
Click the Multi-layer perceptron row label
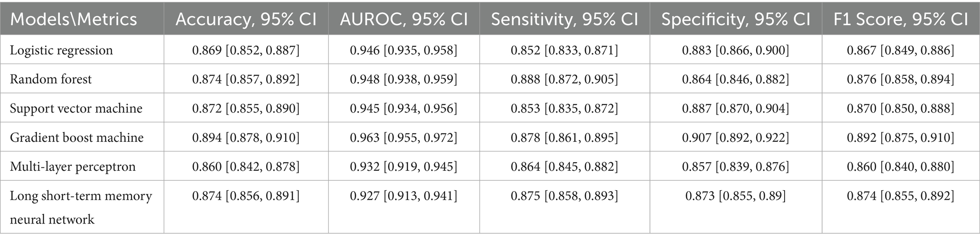[x=73, y=167]
